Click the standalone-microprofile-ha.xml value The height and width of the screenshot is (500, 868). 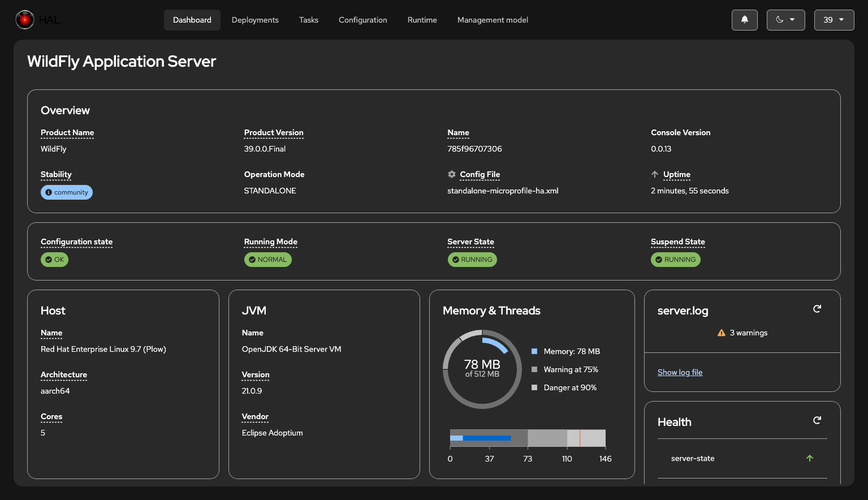[x=503, y=191]
